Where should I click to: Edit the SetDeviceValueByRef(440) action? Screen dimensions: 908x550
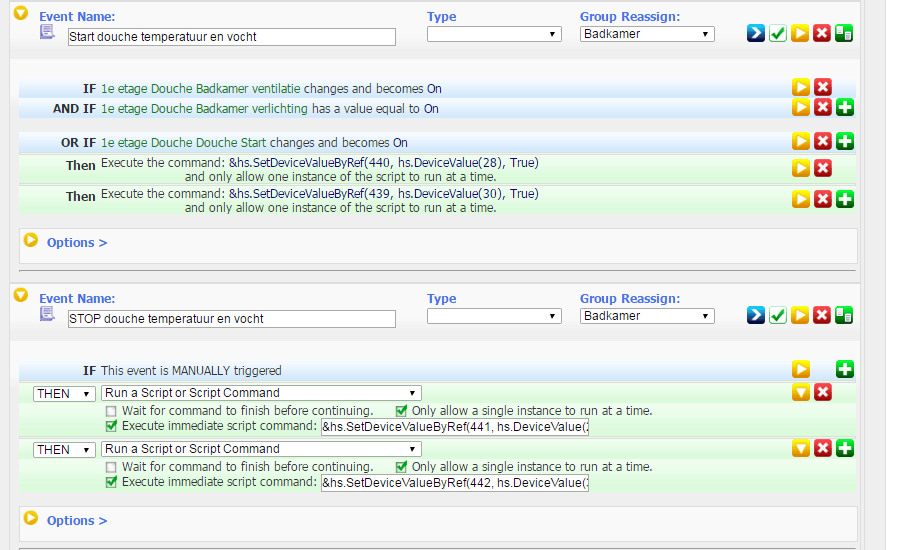(801, 168)
